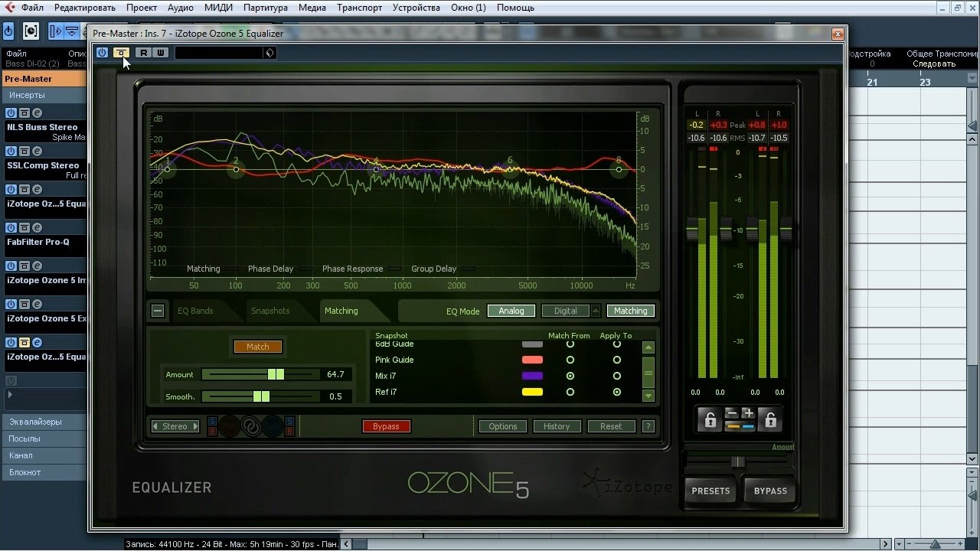Viewport: 980px width, 551px height.
Task: Open the Аудио menu
Action: pos(181,8)
